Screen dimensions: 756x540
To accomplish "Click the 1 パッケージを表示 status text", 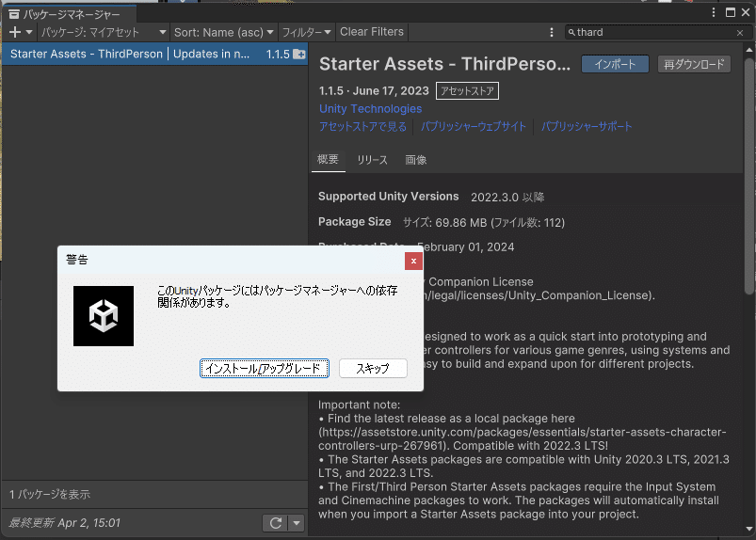I will (x=50, y=494).
